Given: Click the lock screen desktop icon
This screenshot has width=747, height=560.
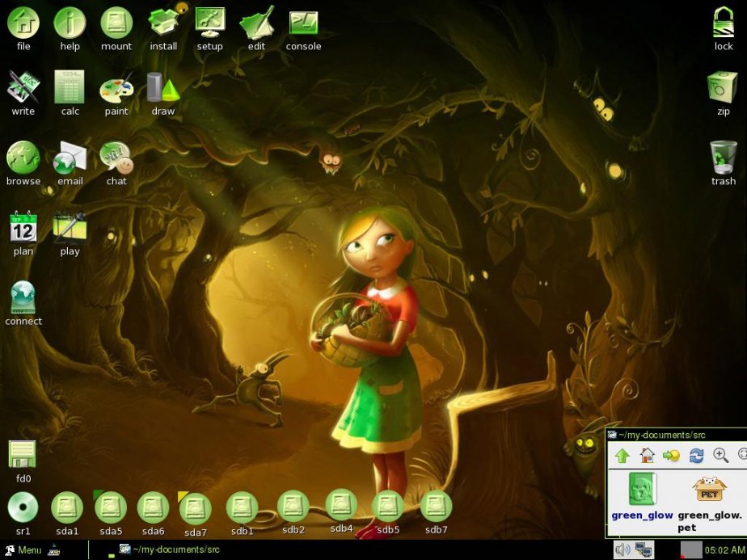Looking at the screenshot, I should [724, 23].
